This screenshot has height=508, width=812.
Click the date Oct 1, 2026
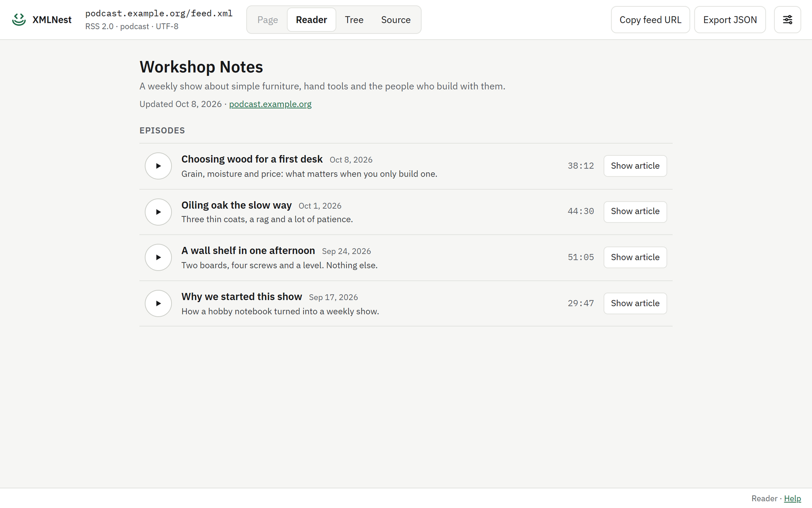point(320,206)
